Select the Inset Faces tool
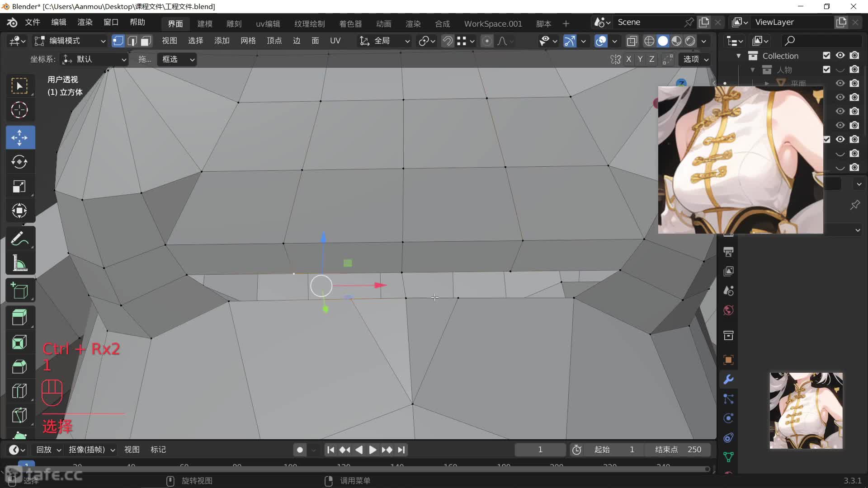This screenshot has height=488, width=868. click(19, 342)
